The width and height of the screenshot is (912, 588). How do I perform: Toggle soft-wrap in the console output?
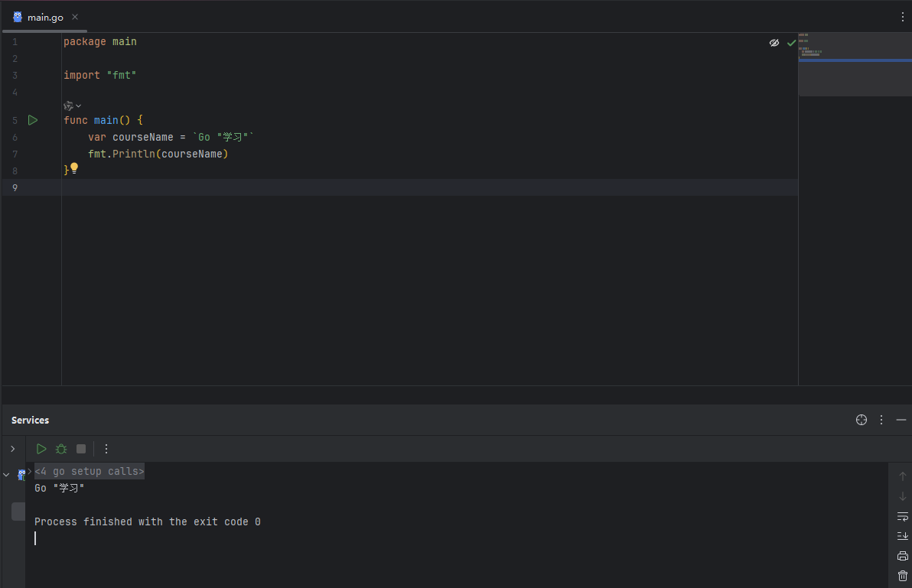pyautogui.click(x=902, y=516)
